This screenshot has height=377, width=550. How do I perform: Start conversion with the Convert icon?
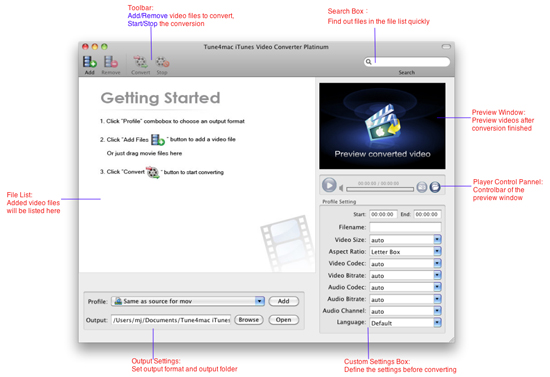point(140,62)
